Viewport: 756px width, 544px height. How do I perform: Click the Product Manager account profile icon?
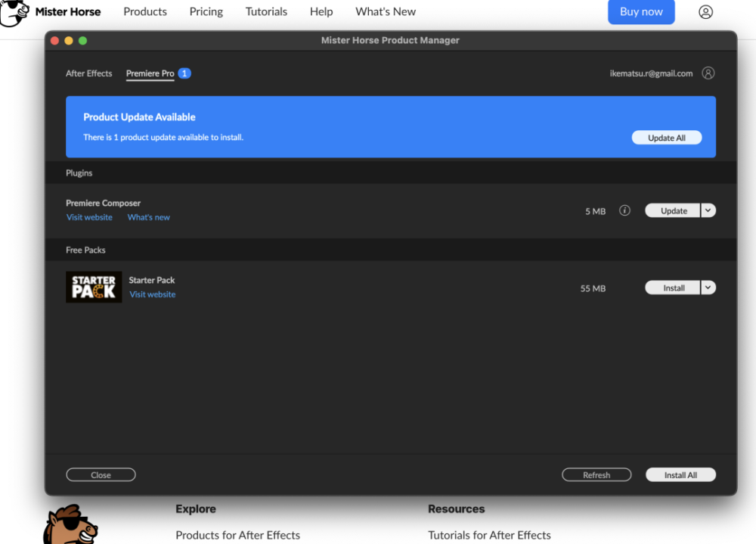click(x=708, y=73)
